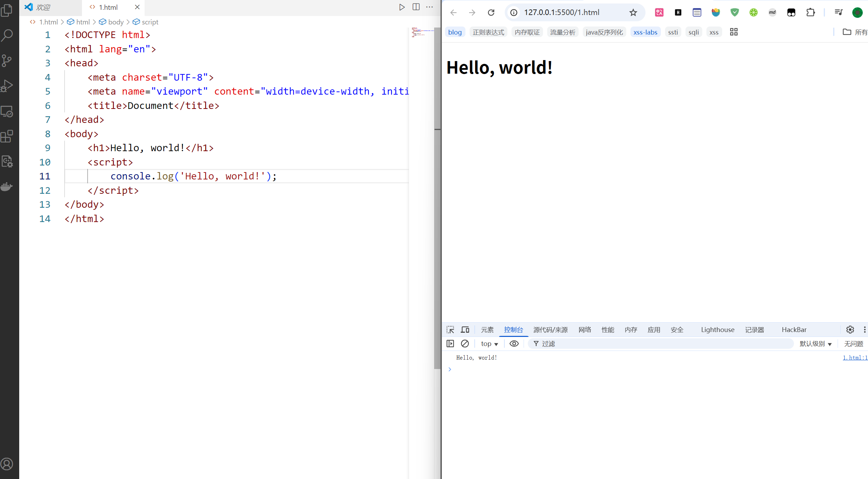
Task: Bookmark this page with the star
Action: pyautogui.click(x=633, y=13)
